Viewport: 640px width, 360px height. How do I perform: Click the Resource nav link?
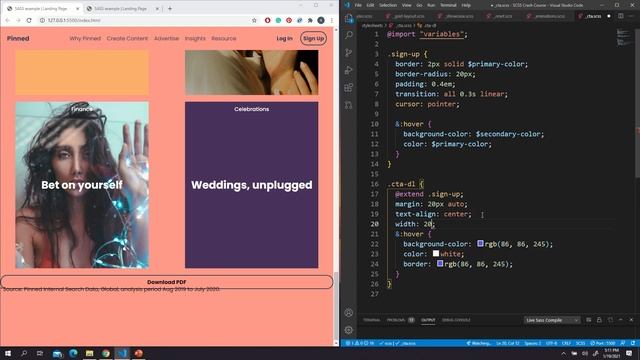point(224,38)
